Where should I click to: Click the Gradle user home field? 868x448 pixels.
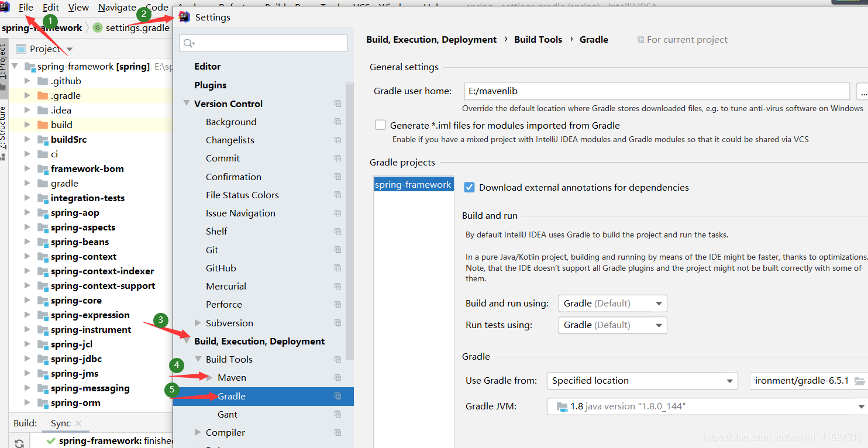coord(656,91)
